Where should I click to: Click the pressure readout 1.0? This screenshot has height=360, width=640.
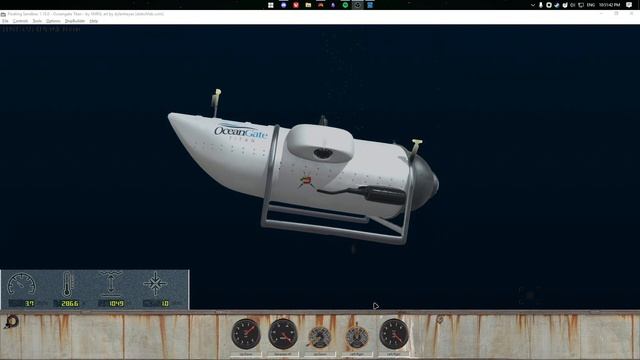click(156, 303)
